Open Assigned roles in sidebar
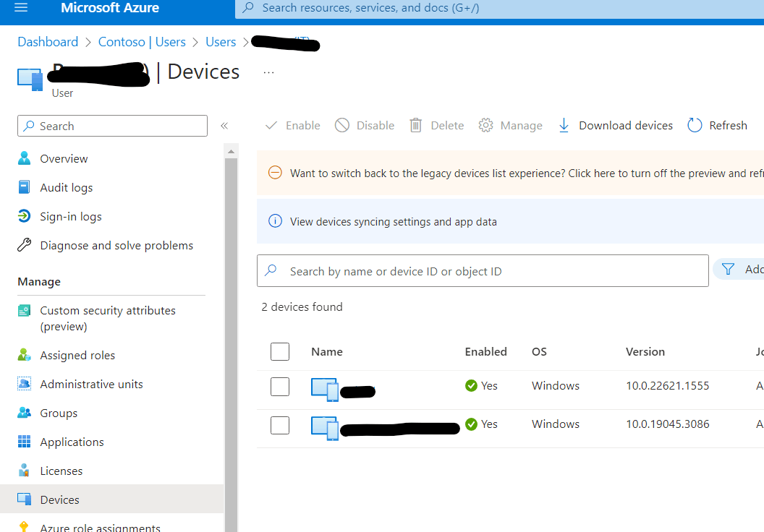Image resolution: width=764 pixels, height=532 pixels. click(77, 356)
